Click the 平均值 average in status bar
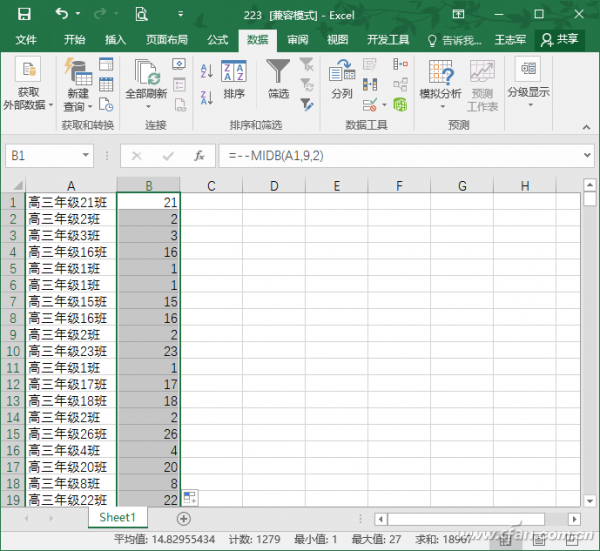Screen dimensions: 600x551 164,539
